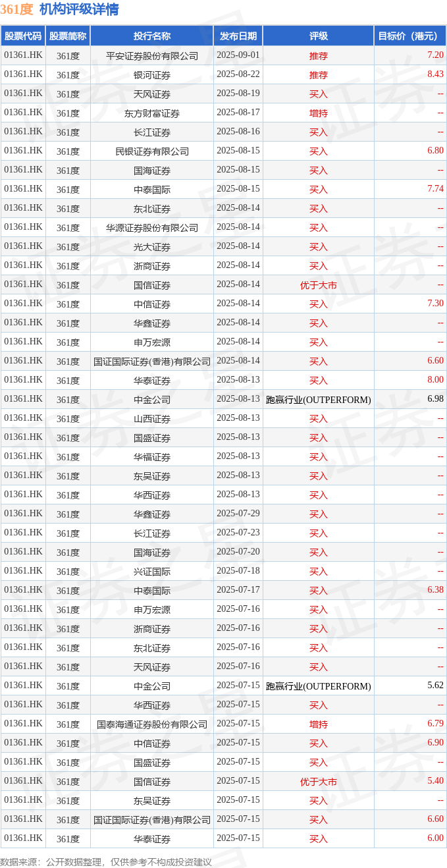The image size is (447, 868).
Task: Click the 机构评级详情 page title
Action: 79,9
